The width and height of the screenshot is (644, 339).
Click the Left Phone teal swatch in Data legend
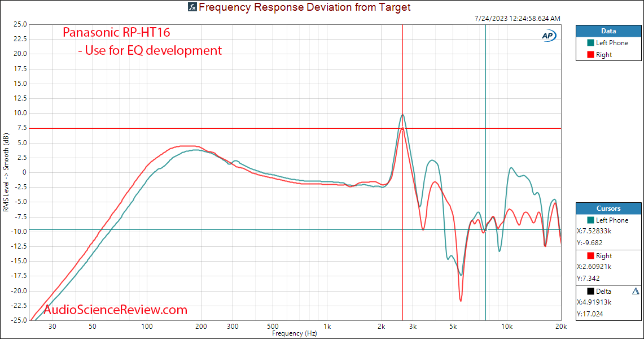[590, 43]
